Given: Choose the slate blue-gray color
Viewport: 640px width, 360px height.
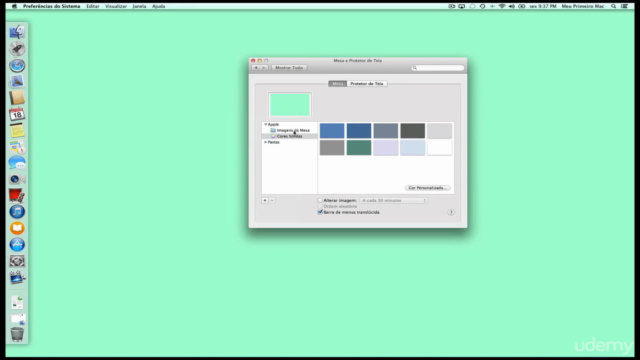Looking at the screenshot, I should [386, 131].
